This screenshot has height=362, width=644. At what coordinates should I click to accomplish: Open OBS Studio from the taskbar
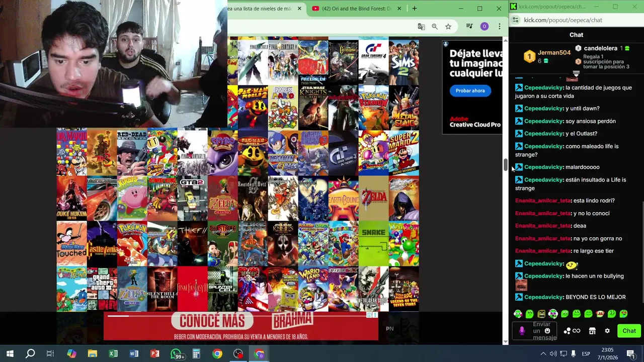238,354
